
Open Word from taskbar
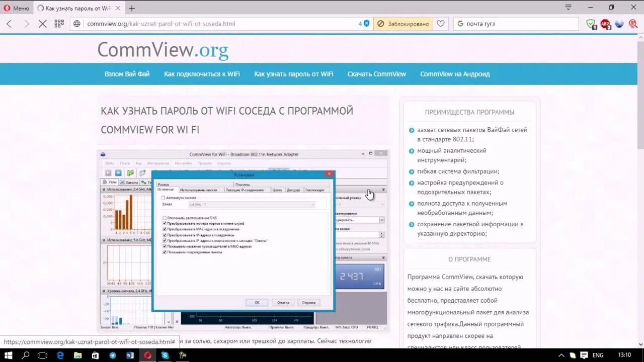point(130,355)
